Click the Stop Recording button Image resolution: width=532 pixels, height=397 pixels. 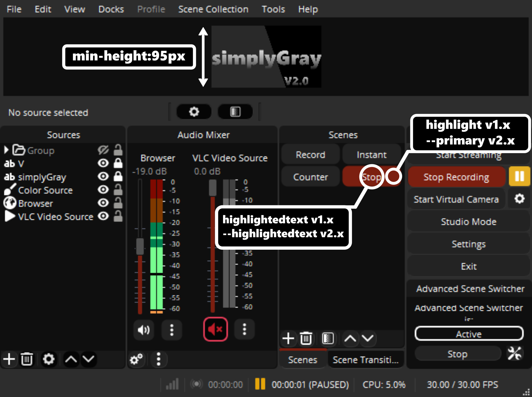(x=456, y=177)
